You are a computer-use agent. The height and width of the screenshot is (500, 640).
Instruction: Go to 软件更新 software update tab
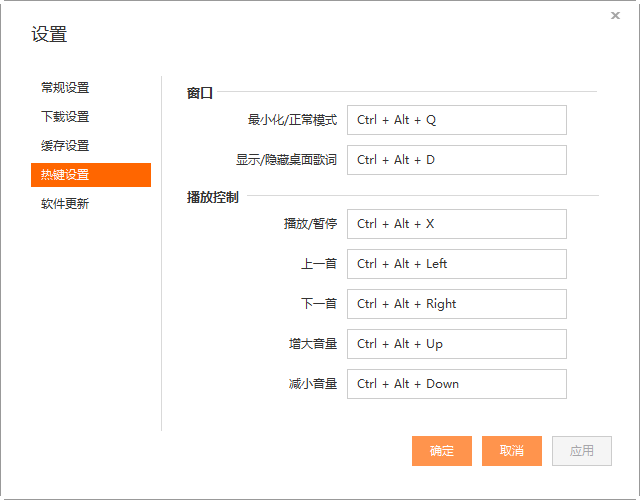(66, 204)
